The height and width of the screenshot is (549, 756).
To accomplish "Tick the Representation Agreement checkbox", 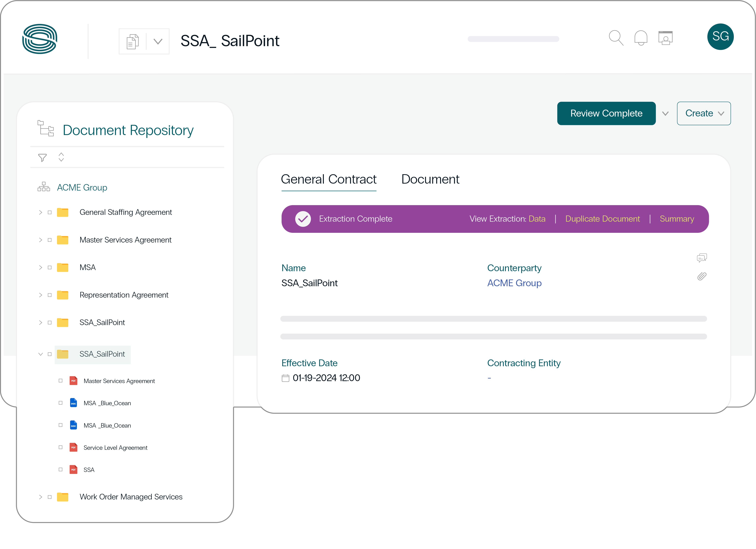I will tap(50, 295).
